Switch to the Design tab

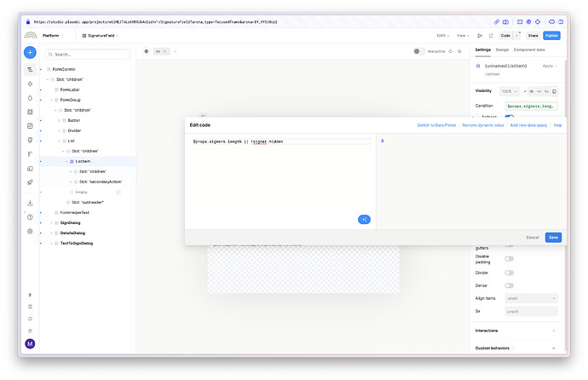click(502, 50)
